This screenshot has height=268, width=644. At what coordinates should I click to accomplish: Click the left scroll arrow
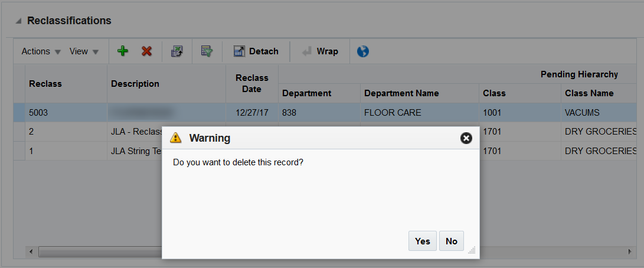click(30, 251)
